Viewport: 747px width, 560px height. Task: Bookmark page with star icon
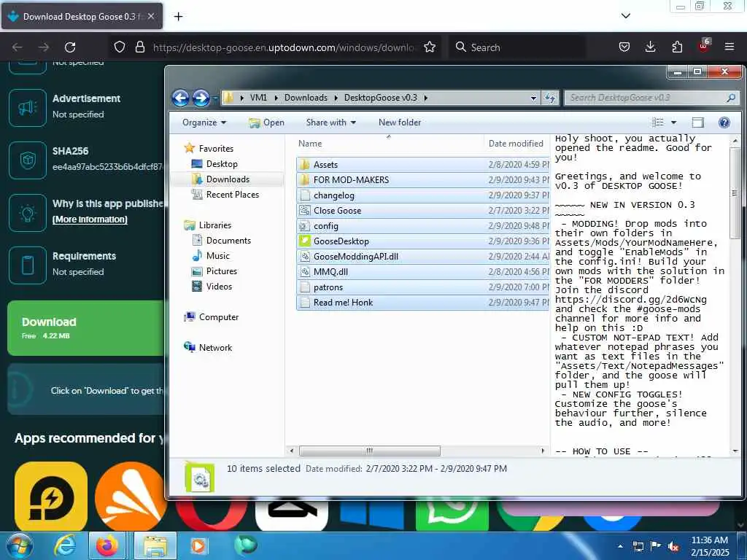(430, 47)
